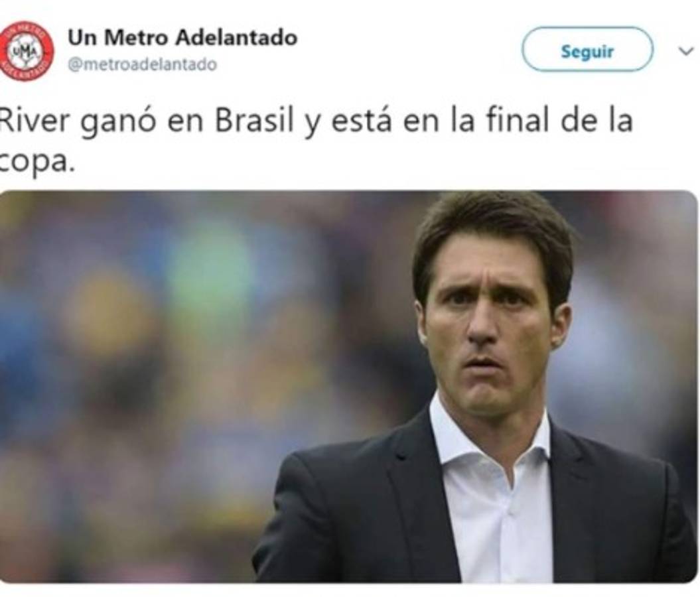The image size is (700, 597).
Task: Open the attached photo of the coach
Action: click(348, 387)
